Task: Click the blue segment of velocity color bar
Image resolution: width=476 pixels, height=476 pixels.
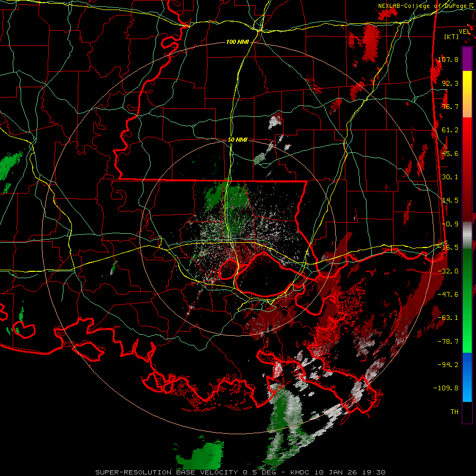Action: click(467, 377)
